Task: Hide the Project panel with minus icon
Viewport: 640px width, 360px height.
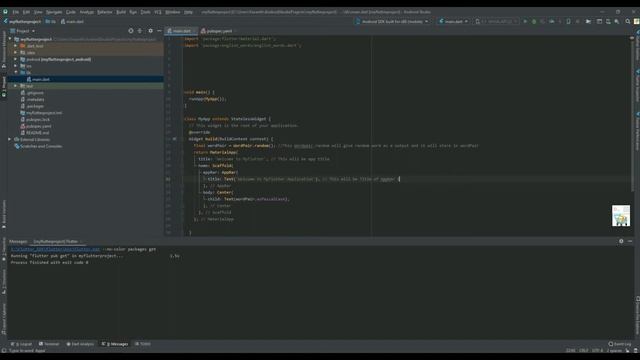Action: point(159,31)
